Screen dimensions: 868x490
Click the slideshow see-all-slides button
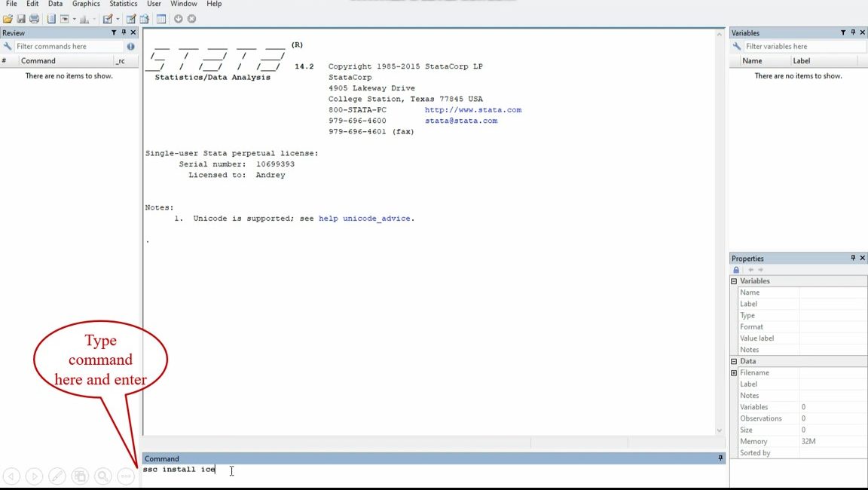coord(81,476)
